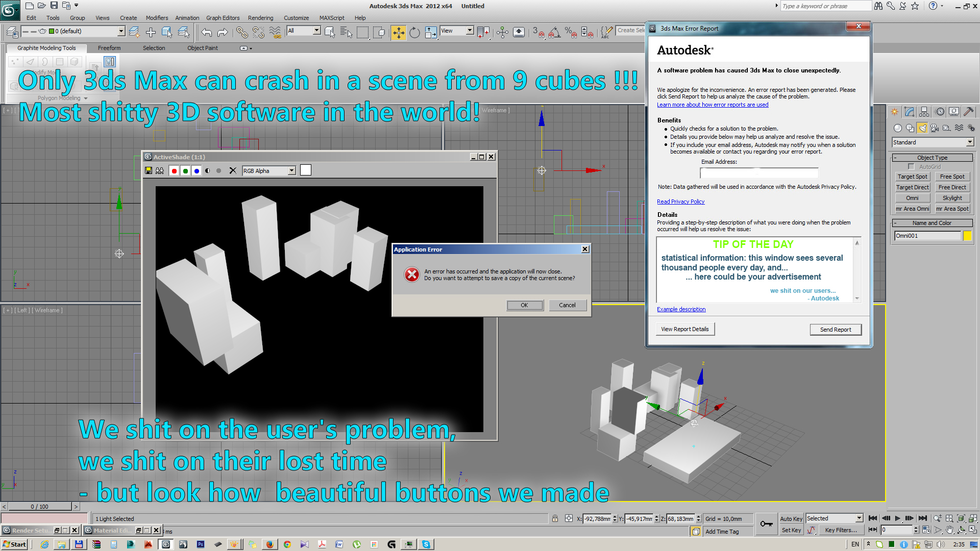Screen dimensions: 980x551
Task: Activate the Select and Scale tool
Action: [431, 33]
